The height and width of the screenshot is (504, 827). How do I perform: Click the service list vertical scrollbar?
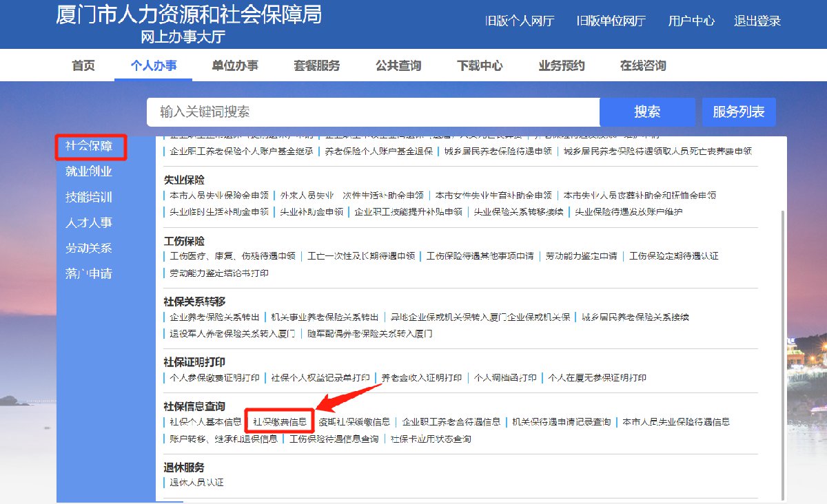pyautogui.click(x=782, y=344)
